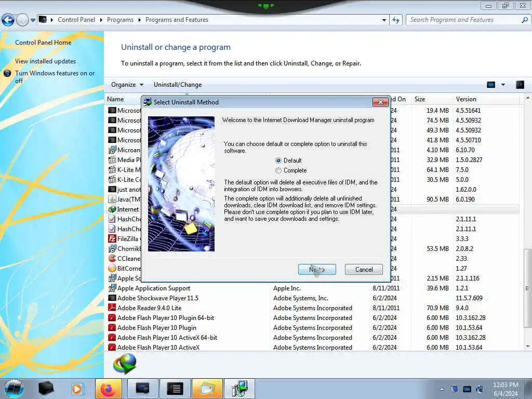Select Adobe Flash Player 10 ActiveX 64-bit

point(313,337)
